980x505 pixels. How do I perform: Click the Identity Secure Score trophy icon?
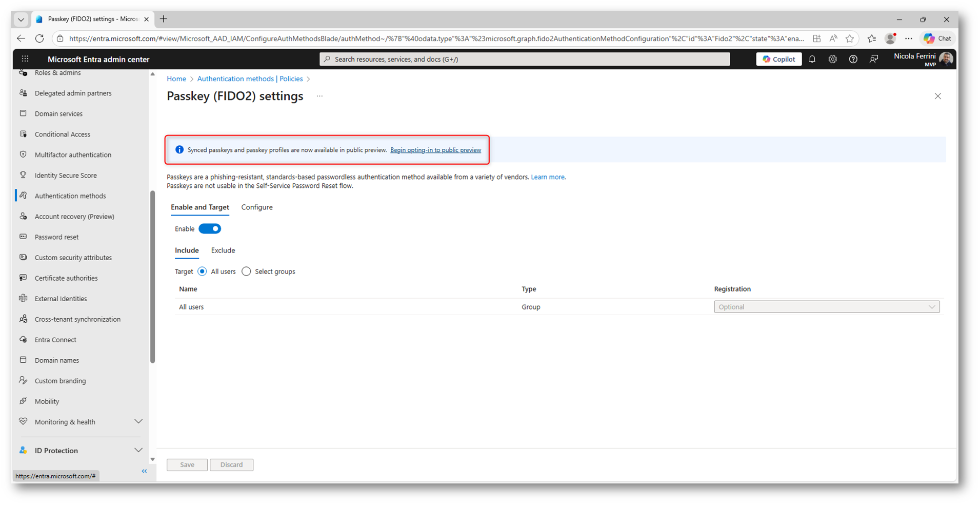(x=23, y=175)
